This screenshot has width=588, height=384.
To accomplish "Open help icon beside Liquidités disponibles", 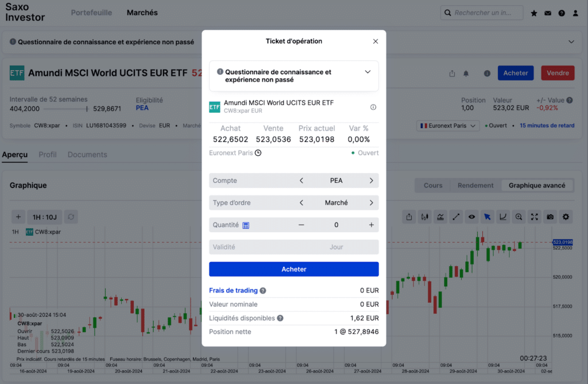I will (280, 318).
